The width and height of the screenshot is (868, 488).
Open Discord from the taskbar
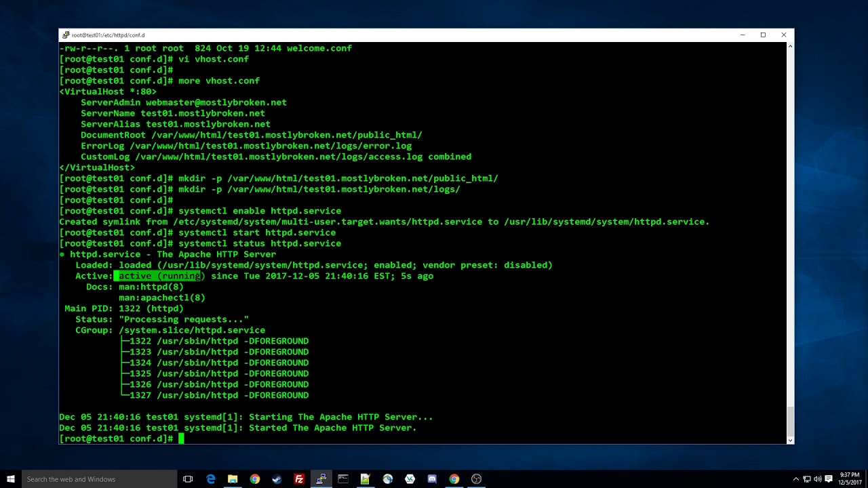[432, 479]
